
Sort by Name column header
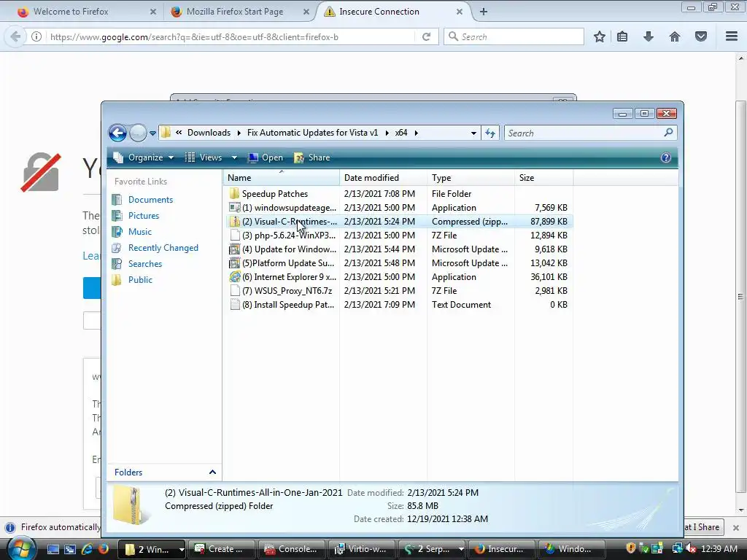coord(281,178)
